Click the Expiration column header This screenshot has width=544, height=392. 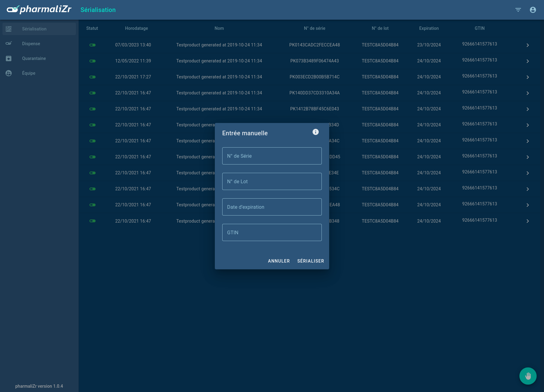click(429, 28)
